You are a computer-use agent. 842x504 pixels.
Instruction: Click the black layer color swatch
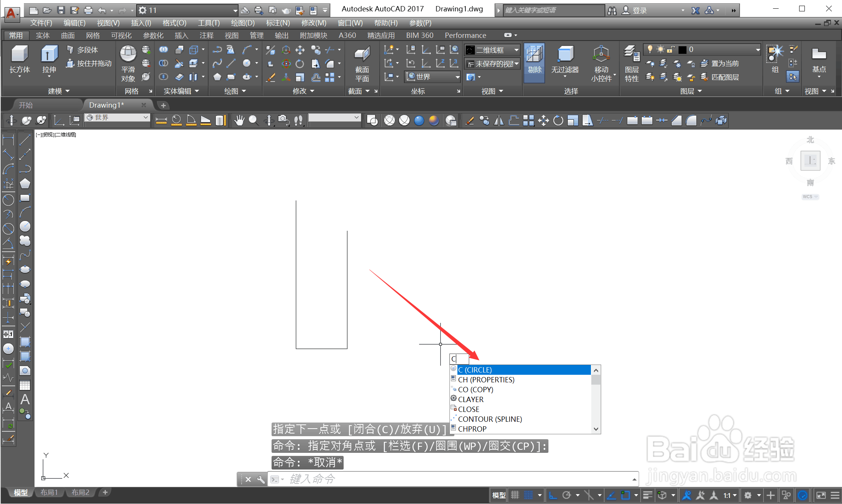point(682,50)
